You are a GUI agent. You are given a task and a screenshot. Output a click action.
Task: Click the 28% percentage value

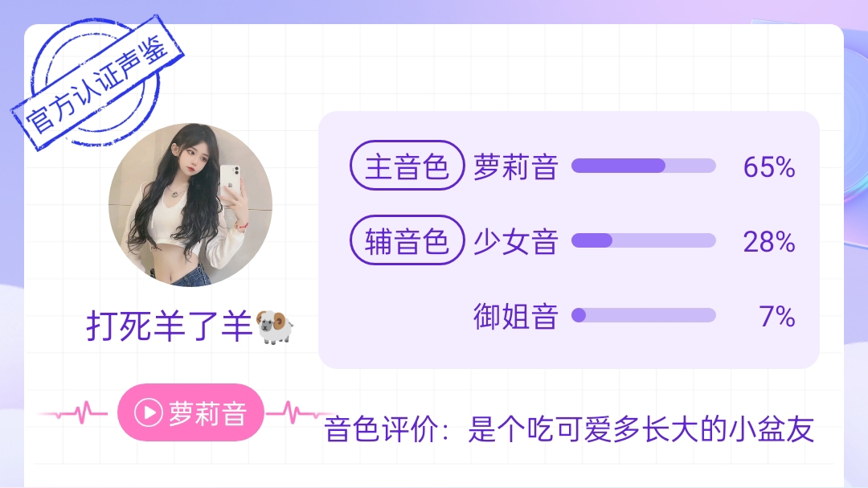tap(769, 241)
